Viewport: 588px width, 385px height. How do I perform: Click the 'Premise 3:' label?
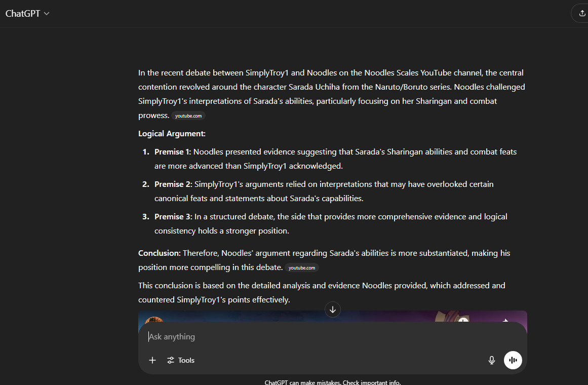[173, 217]
